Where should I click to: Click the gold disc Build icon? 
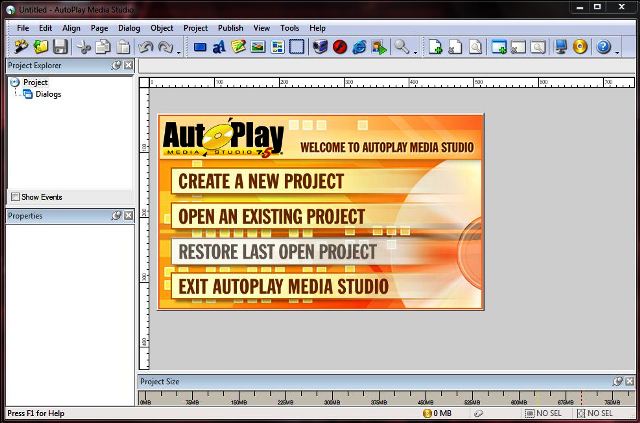(580, 47)
